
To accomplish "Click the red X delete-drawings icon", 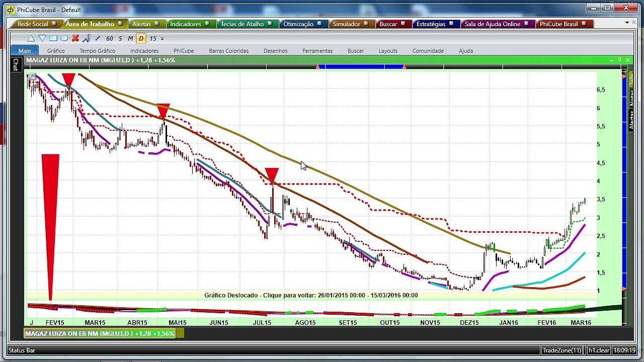I will coord(75,38).
